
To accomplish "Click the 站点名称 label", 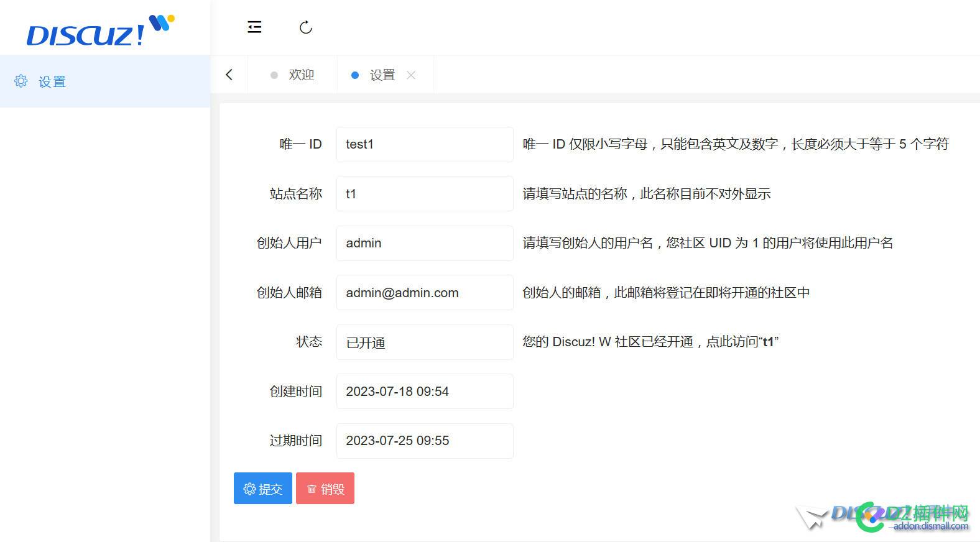I will (x=296, y=194).
